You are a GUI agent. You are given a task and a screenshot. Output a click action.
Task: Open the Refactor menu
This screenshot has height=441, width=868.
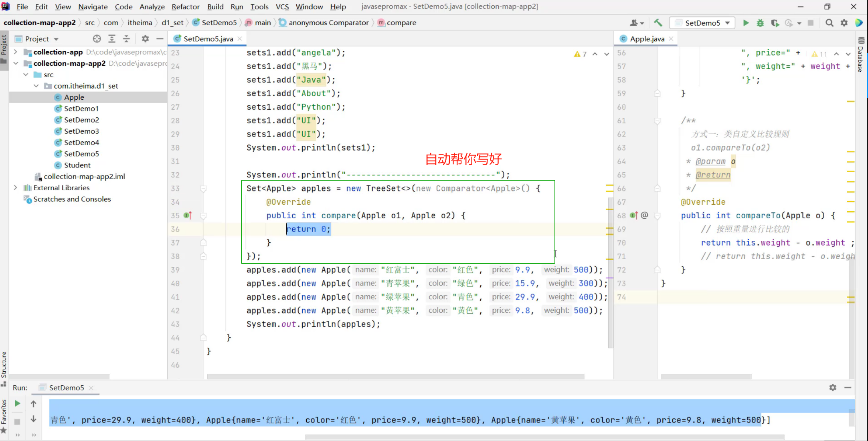pyautogui.click(x=185, y=7)
